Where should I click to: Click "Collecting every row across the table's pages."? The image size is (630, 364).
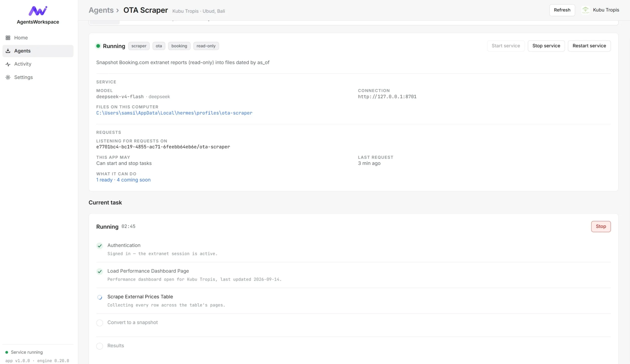pyautogui.click(x=166, y=305)
